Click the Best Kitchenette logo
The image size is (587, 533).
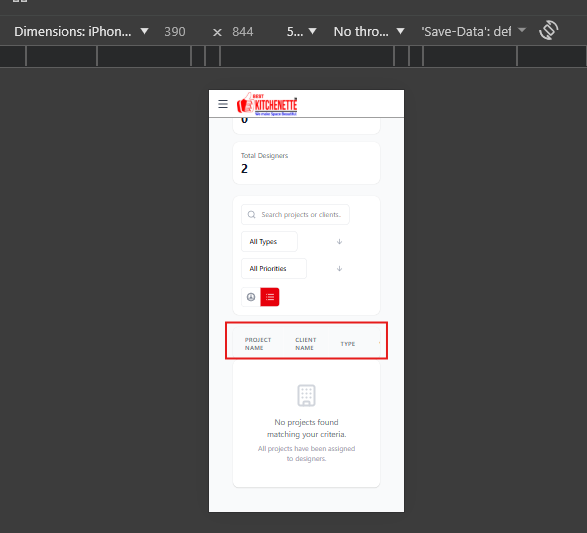tap(267, 104)
